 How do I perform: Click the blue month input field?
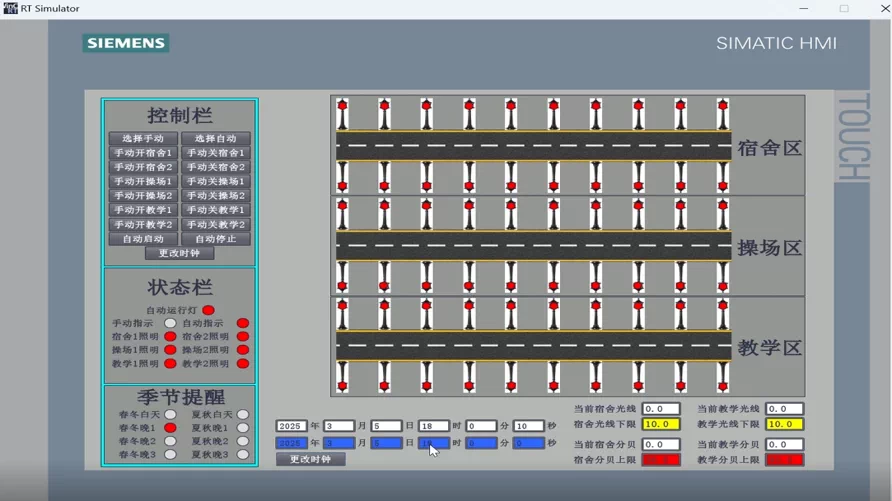[338, 443]
